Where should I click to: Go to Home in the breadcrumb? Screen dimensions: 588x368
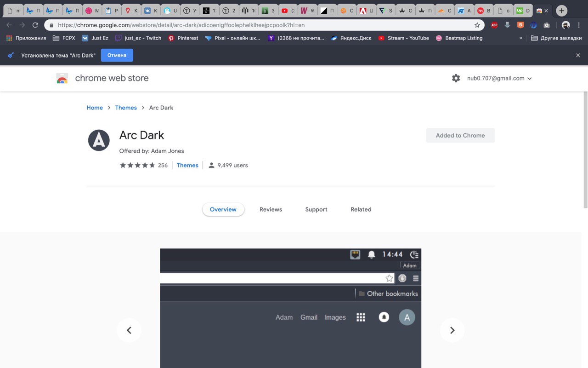click(95, 108)
